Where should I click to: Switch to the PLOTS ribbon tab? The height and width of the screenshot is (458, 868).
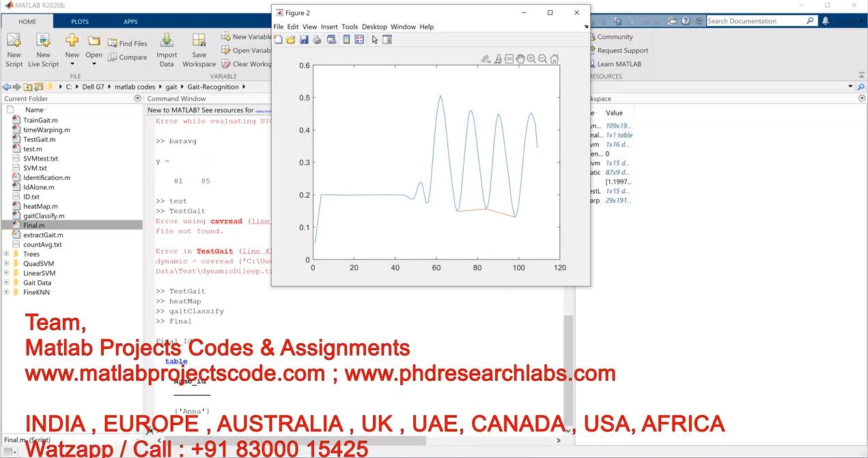[x=80, y=22]
